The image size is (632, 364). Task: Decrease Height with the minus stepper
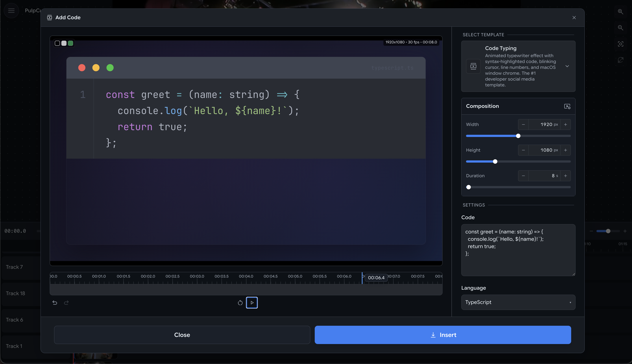pos(523,150)
